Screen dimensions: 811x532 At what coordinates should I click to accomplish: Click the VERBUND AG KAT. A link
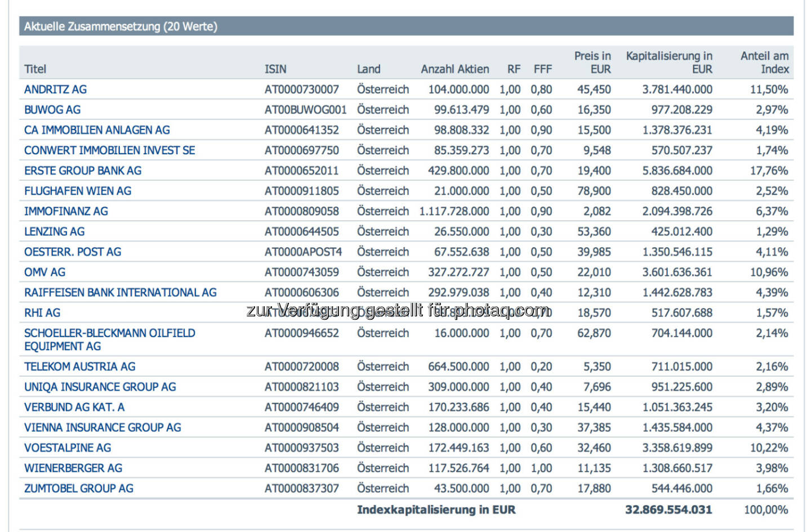coord(74,407)
